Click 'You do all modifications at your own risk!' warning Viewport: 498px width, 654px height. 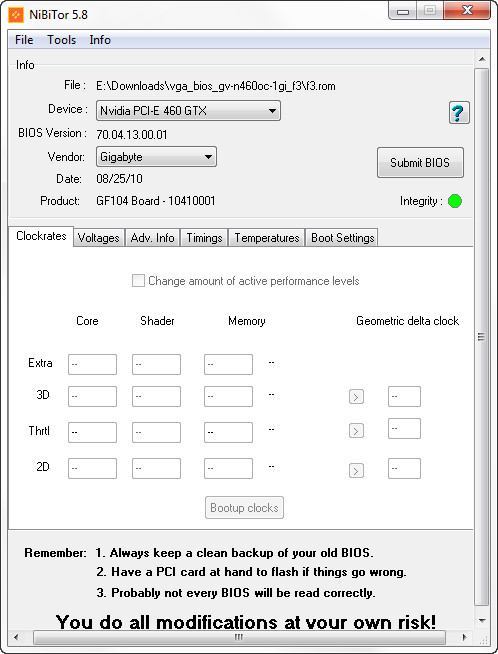coord(246,622)
